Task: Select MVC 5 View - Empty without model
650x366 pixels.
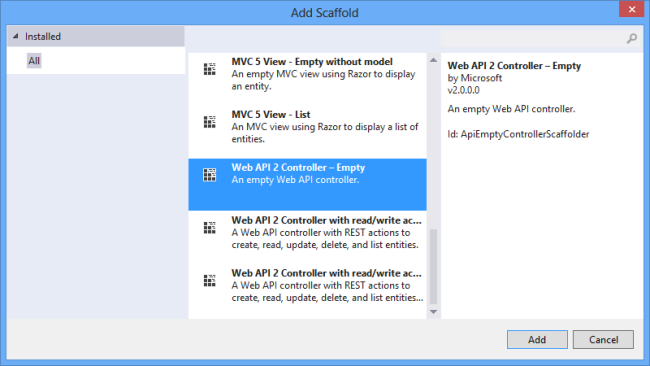Action: (x=307, y=79)
